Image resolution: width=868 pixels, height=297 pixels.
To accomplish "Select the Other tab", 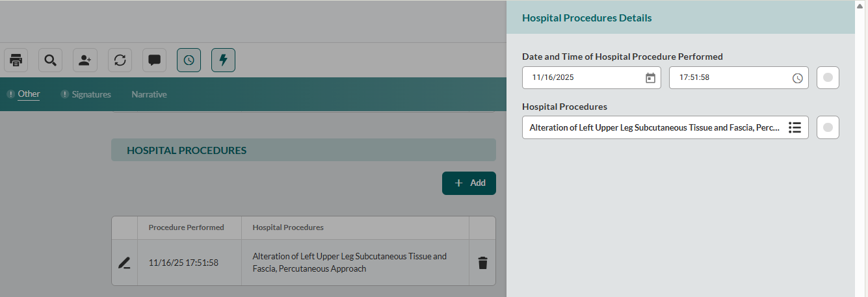I will [29, 94].
